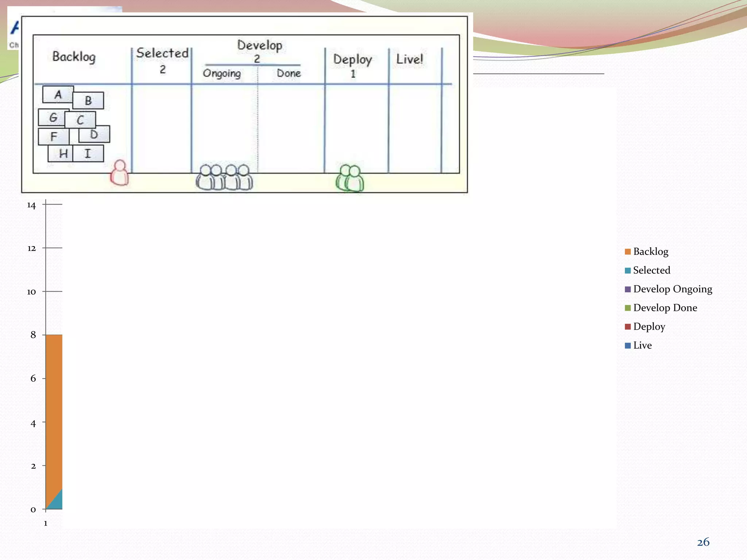The width and height of the screenshot is (747, 560).
Task: Click the orange Backlog legend swatch
Action: (x=628, y=252)
